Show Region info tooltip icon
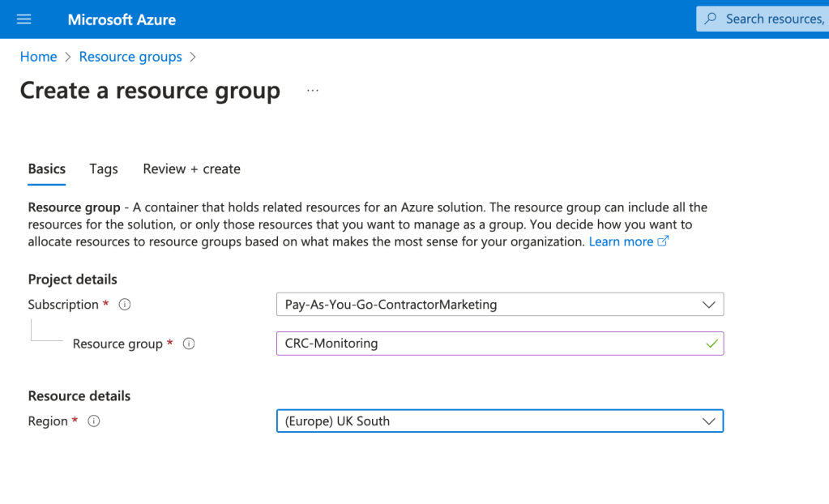829x504 pixels. pyautogui.click(x=93, y=421)
